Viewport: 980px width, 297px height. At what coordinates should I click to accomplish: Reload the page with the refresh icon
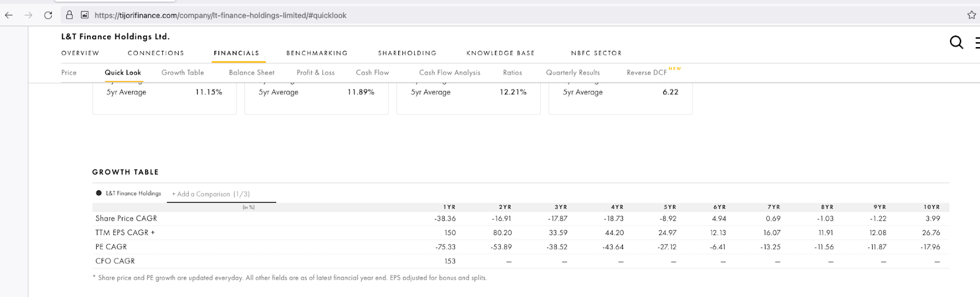click(x=48, y=15)
